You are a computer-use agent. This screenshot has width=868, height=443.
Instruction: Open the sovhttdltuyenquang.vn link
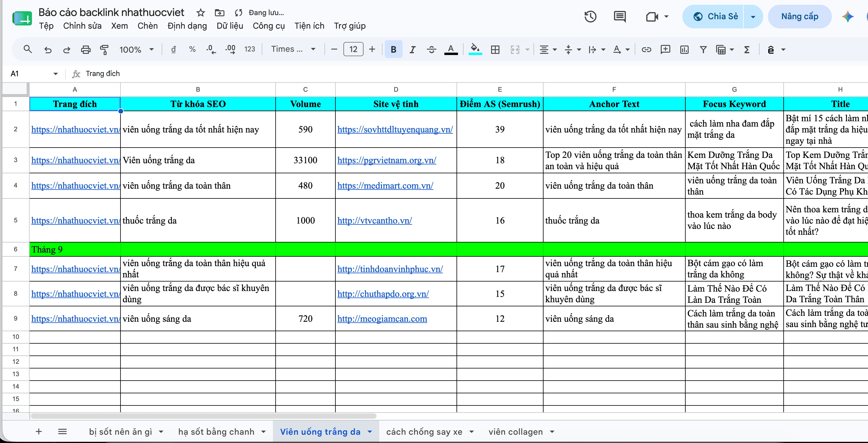[x=395, y=130]
